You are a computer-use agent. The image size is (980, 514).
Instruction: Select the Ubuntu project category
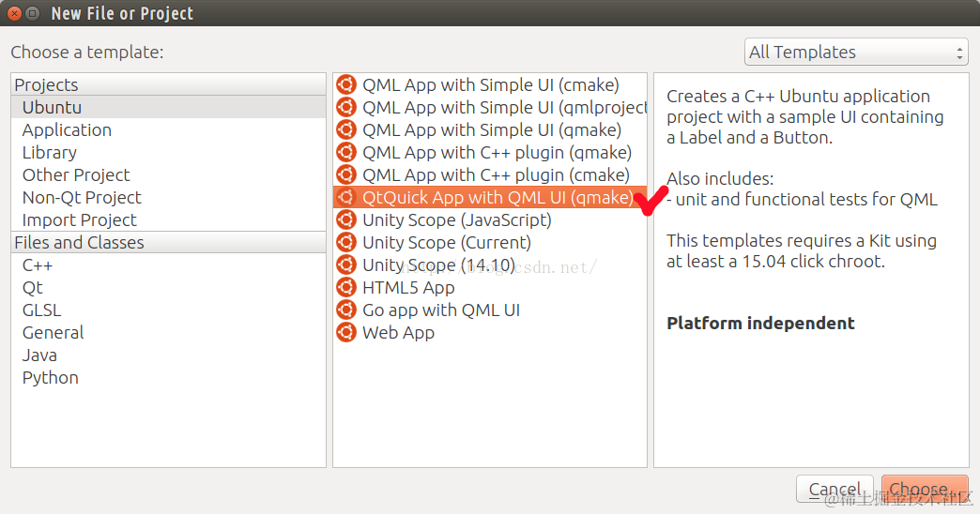pos(169,108)
